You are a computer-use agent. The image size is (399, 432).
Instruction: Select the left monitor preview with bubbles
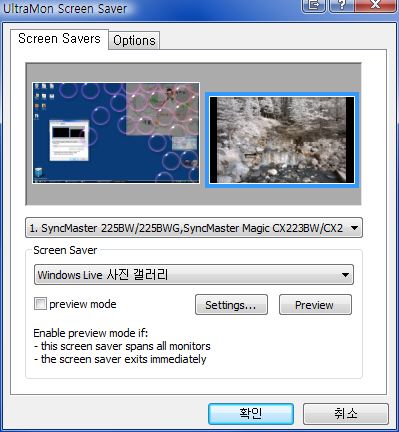116,133
